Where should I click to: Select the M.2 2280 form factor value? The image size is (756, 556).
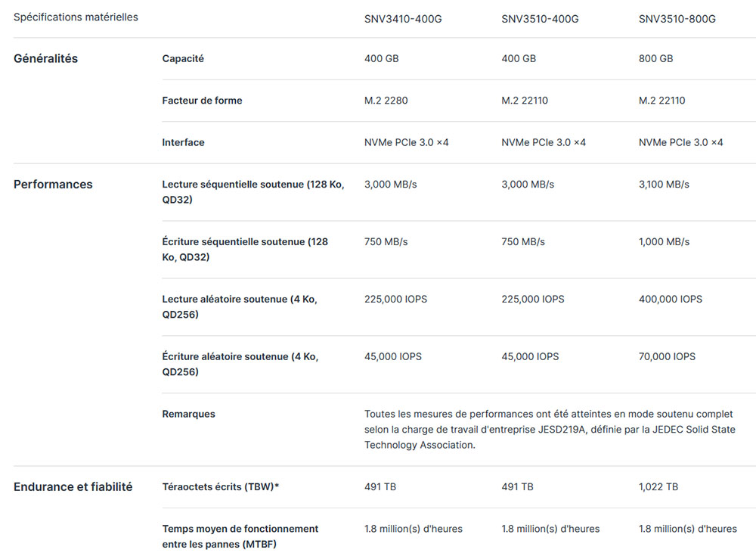[386, 101]
